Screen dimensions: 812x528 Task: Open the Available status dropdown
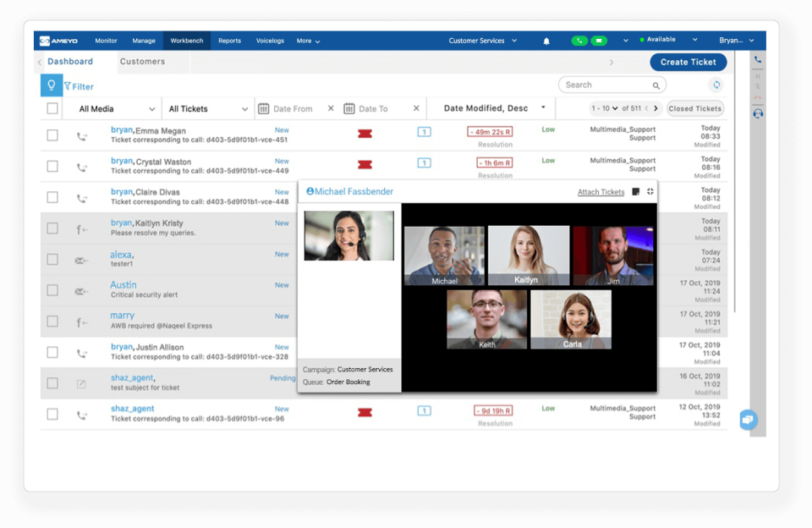tap(667, 40)
